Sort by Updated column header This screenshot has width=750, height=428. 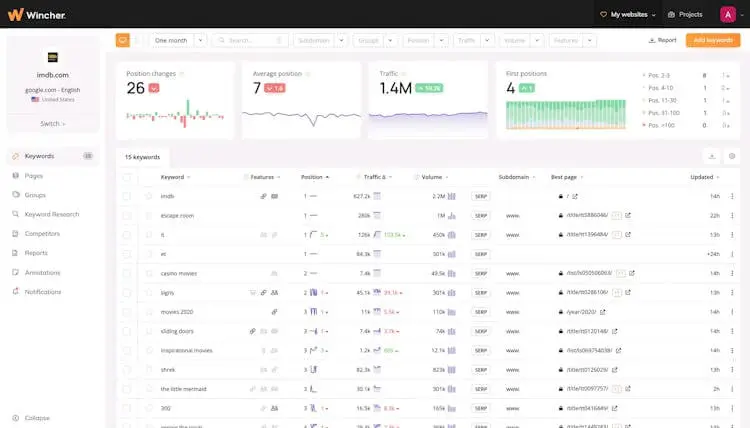pos(705,177)
